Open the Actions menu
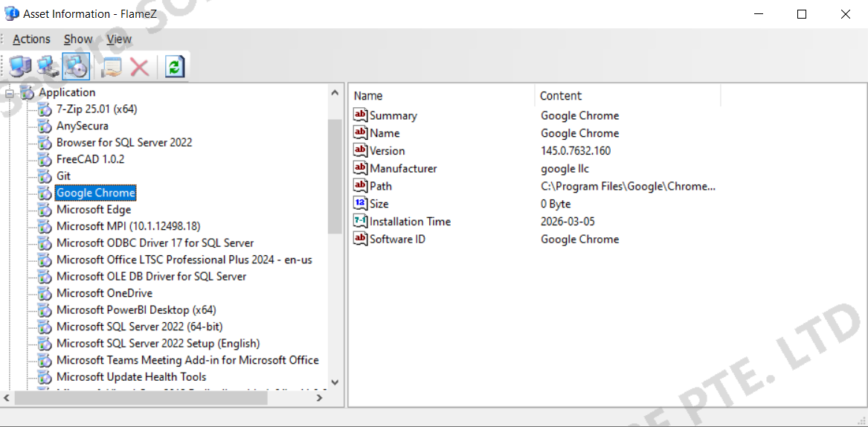 click(31, 39)
